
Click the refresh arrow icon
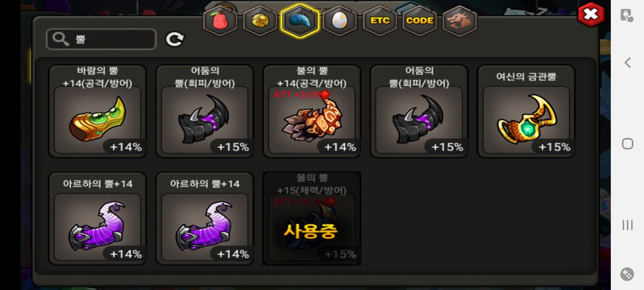(x=175, y=39)
